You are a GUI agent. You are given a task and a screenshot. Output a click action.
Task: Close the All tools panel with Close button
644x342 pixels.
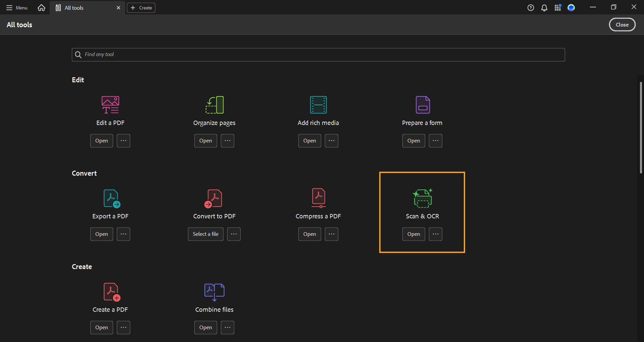pos(622,25)
